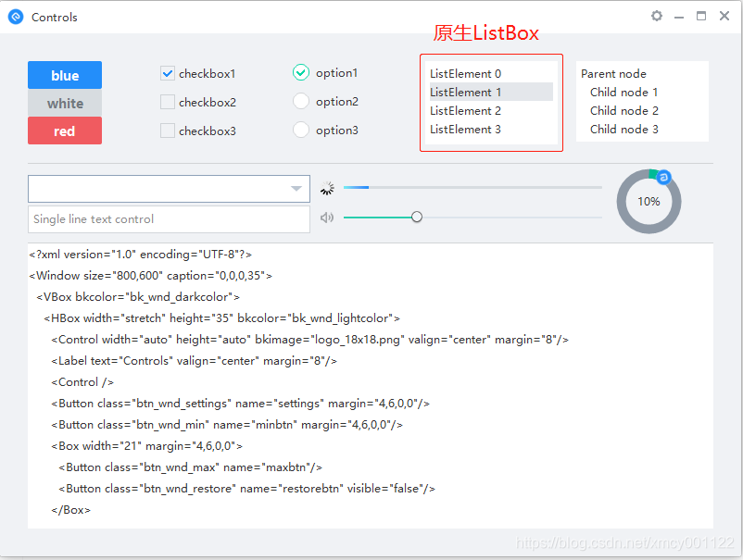Viewport: 743px width, 560px height.
Task: Open the empty combo box dropdown arrow
Action: tap(296, 189)
